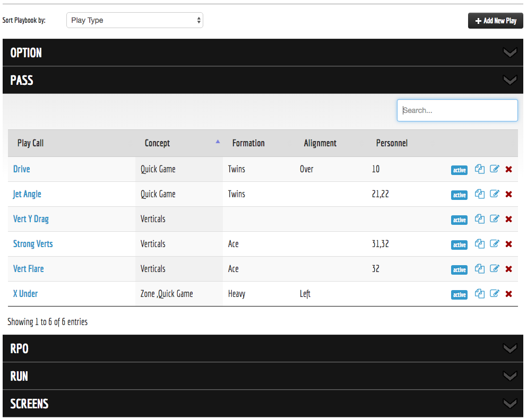Click the Add New Play button
The image size is (527, 420).
coord(495,21)
